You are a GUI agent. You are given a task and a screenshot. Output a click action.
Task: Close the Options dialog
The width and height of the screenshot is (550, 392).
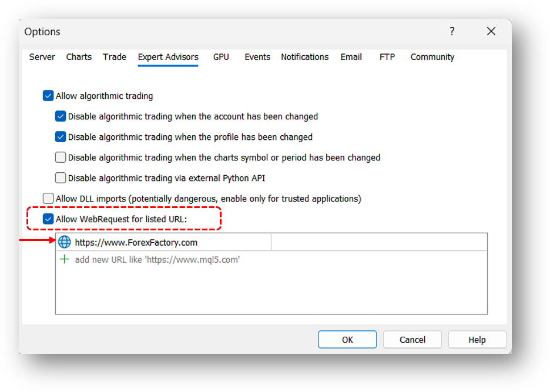[491, 32]
